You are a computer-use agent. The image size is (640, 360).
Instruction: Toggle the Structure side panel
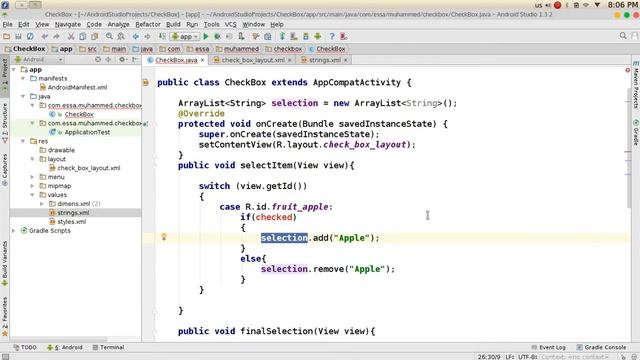click(x=4, y=122)
